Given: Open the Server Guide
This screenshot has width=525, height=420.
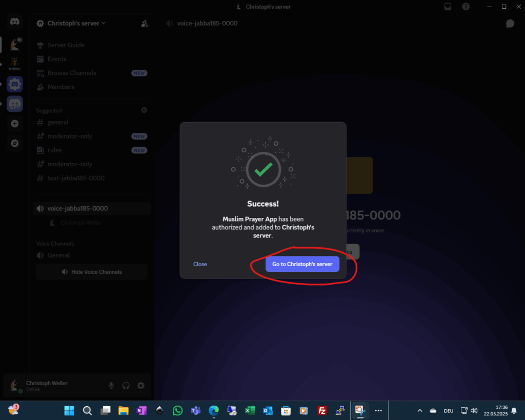Looking at the screenshot, I should coord(92,45).
